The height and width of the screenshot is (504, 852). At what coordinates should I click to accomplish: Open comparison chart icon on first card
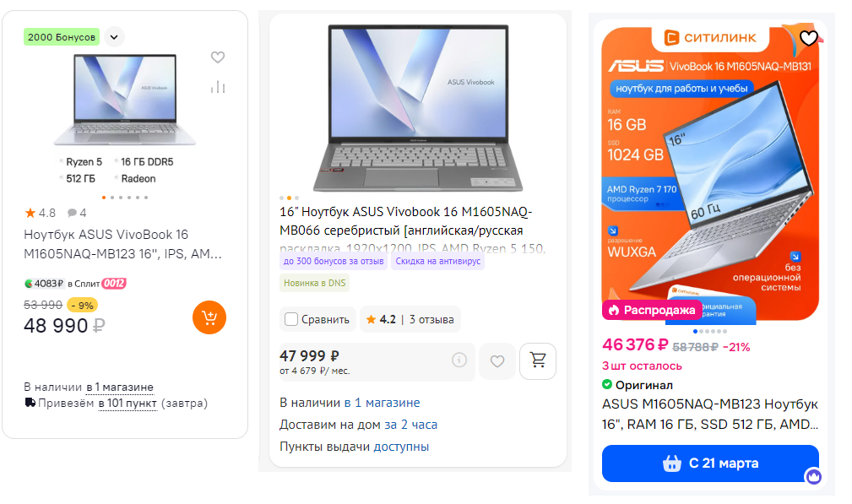coord(218,87)
